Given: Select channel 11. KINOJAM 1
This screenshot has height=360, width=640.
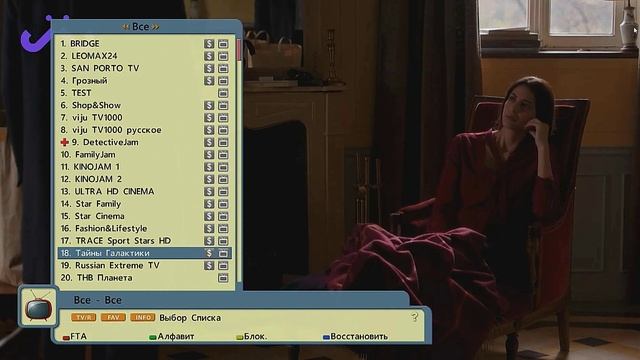Looking at the screenshot, I should (144, 167).
